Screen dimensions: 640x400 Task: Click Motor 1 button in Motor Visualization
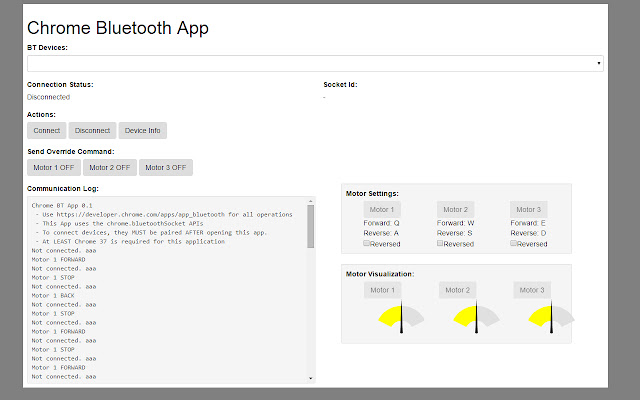coord(382,290)
